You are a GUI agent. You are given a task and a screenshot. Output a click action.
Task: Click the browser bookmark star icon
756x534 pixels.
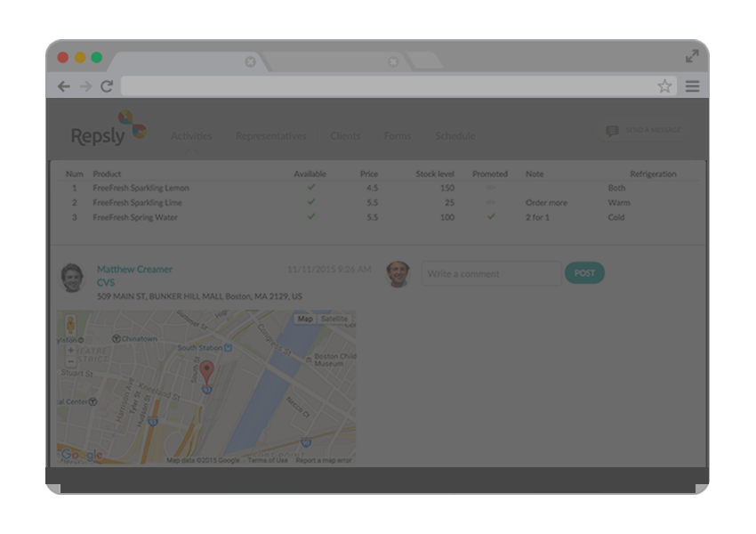point(664,86)
